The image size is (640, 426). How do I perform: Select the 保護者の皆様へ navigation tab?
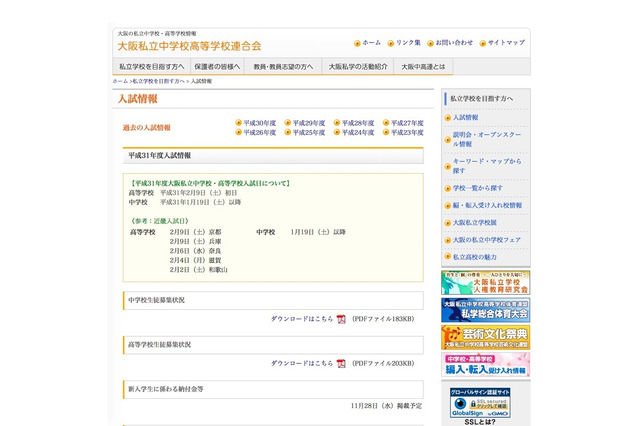coord(217,67)
